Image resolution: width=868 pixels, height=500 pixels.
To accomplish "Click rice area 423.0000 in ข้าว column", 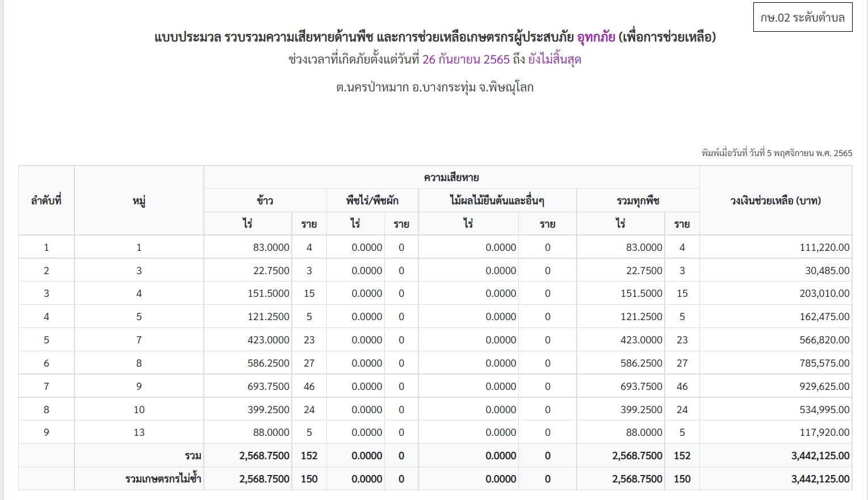I will [269, 340].
